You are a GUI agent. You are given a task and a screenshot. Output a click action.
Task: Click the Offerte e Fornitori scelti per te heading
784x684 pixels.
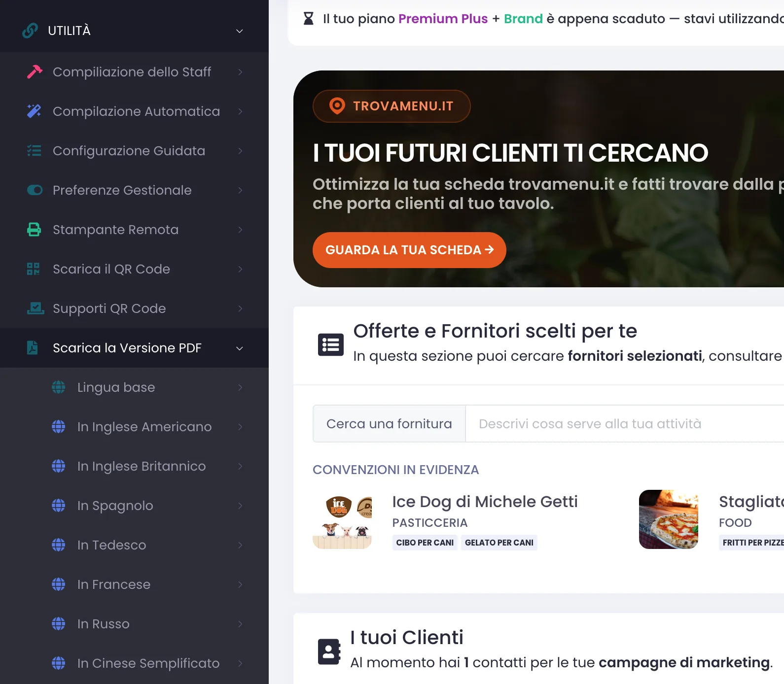point(495,331)
